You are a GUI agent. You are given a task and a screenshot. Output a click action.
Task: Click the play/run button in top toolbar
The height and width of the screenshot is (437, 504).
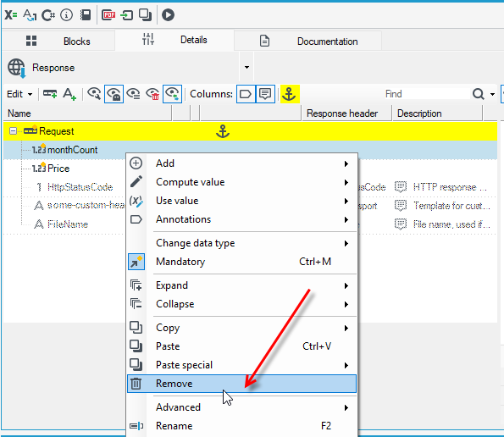click(168, 15)
